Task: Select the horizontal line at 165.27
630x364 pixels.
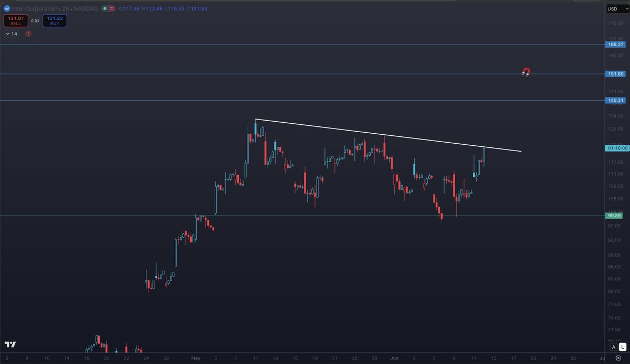Action: pos(302,45)
